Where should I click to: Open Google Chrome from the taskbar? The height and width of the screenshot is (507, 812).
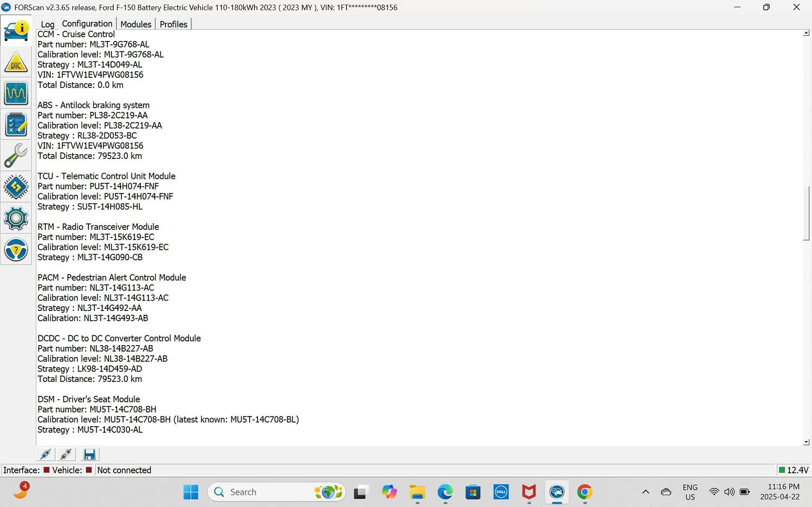585,492
